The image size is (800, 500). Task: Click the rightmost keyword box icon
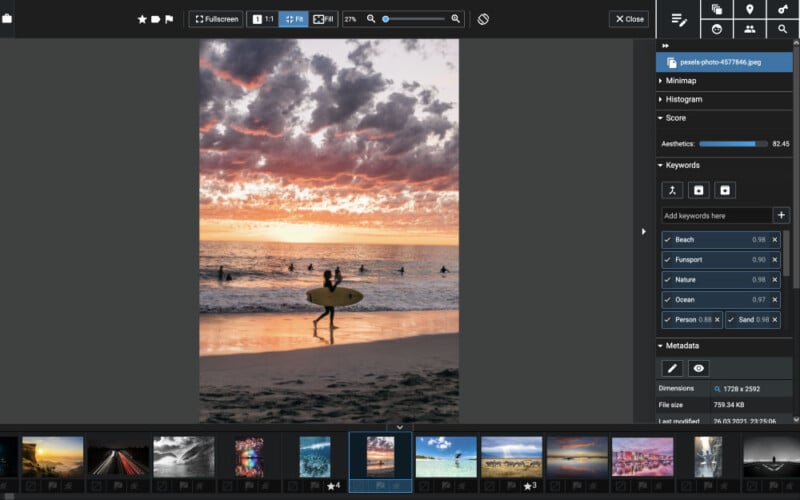pyautogui.click(x=725, y=190)
